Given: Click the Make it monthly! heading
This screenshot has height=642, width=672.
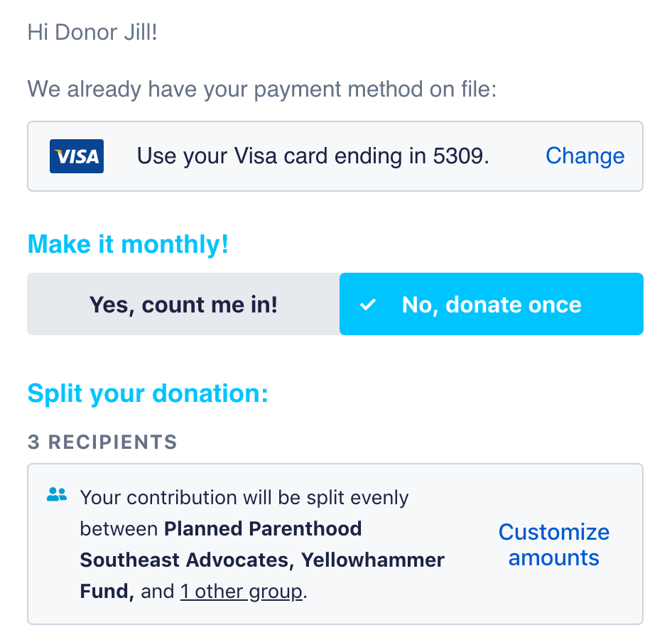Looking at the screenshot, I should tap(128, 244).
